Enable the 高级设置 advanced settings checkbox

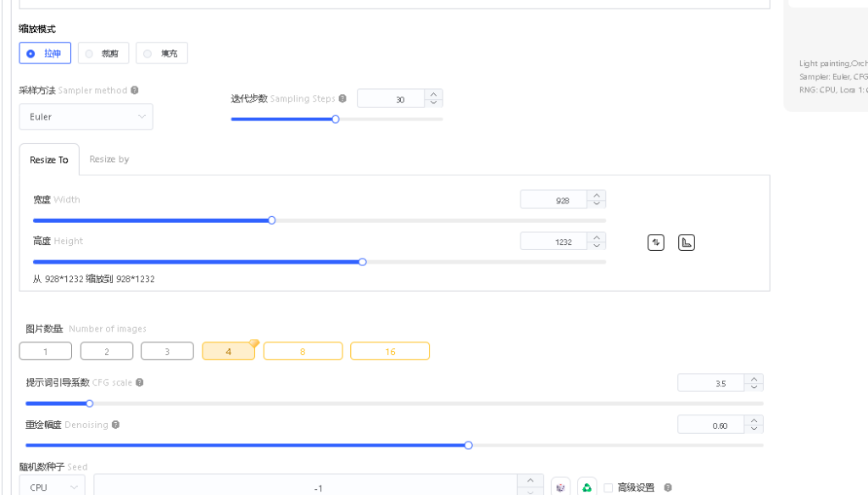pos(608,487)
